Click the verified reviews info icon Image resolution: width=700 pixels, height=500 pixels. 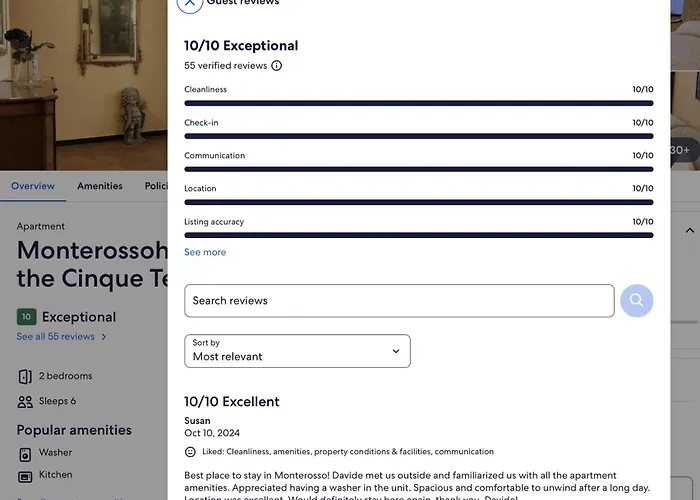click(277, 66)
